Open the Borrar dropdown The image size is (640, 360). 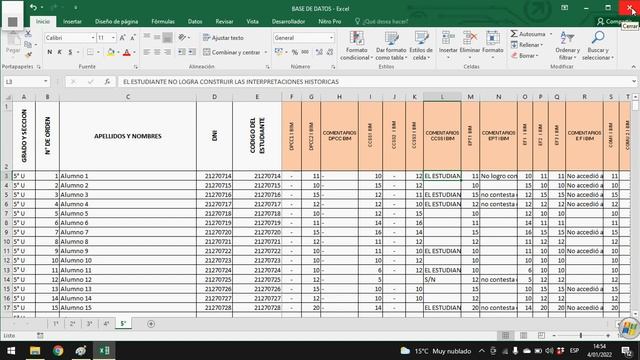(525, 56)
